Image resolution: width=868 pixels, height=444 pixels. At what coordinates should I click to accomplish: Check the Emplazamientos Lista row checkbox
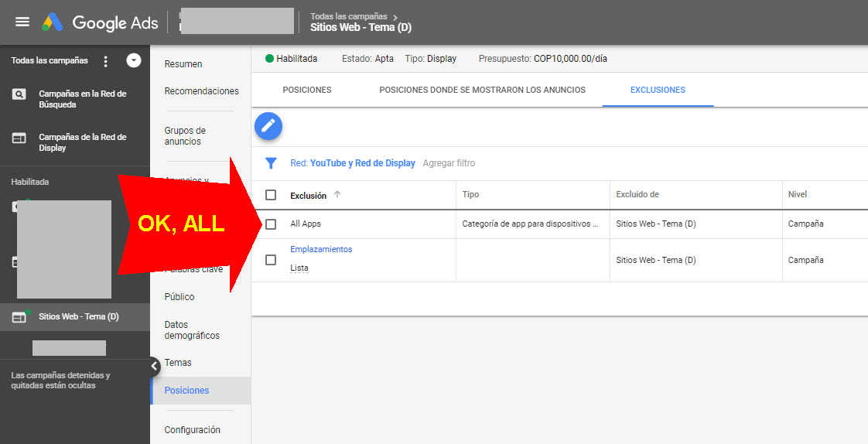tap(271, 260)
